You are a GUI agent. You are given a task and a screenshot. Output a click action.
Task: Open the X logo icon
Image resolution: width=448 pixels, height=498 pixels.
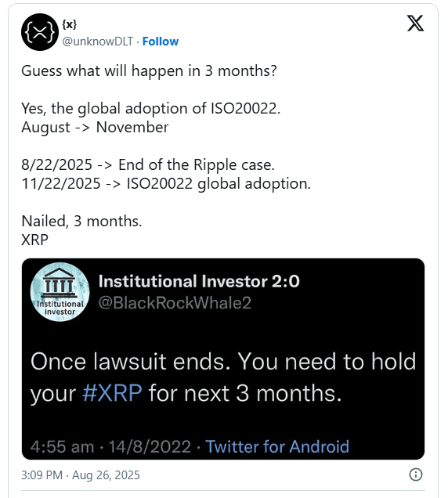[415, 23]
